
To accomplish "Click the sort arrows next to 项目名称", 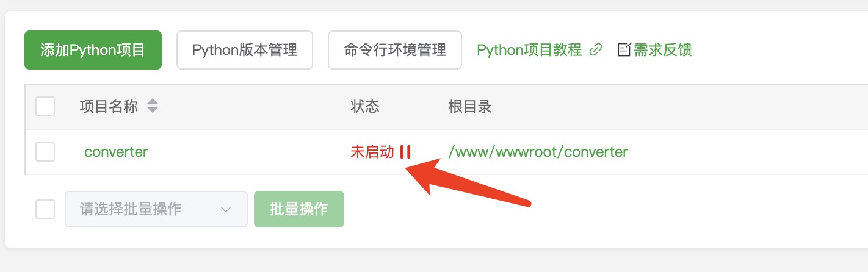I will (x=153, y=106).
